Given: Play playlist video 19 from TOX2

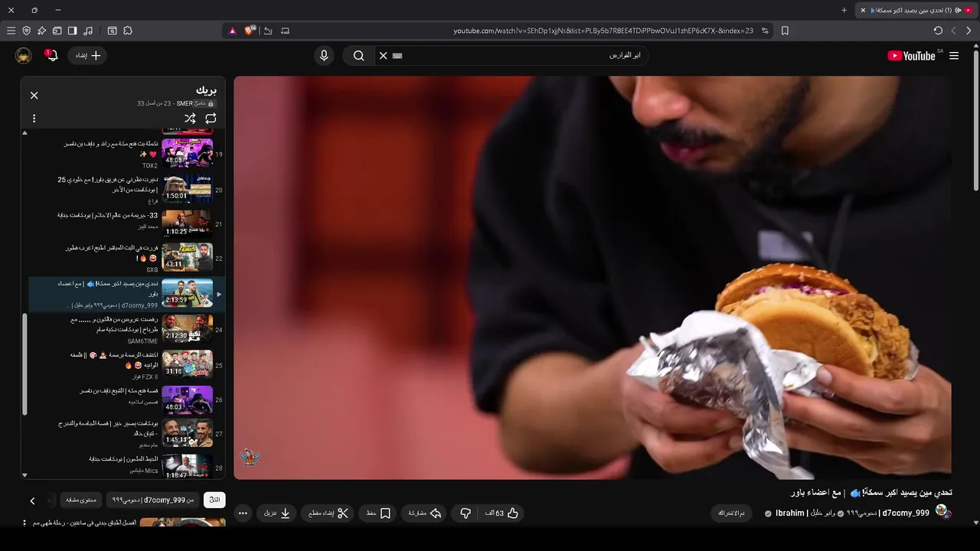Looking at the screenshot, I should pyautogui.click(x=127, y=152).
